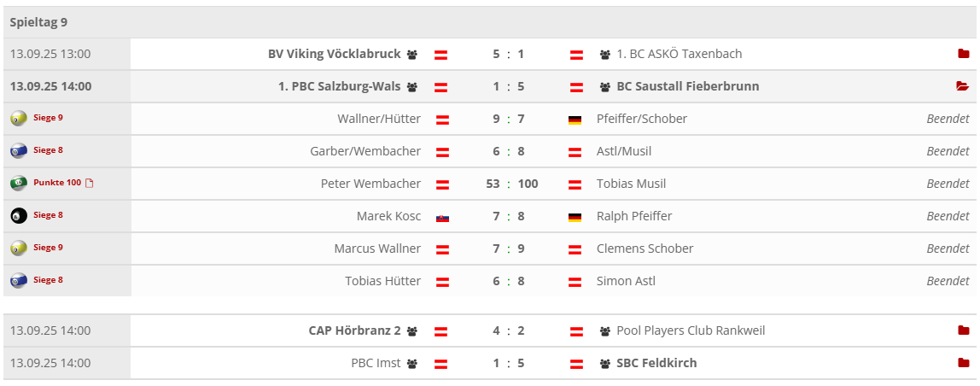
Task: Collapse the open folder for Salzburg-Wals match
Action: click(963, 86)
